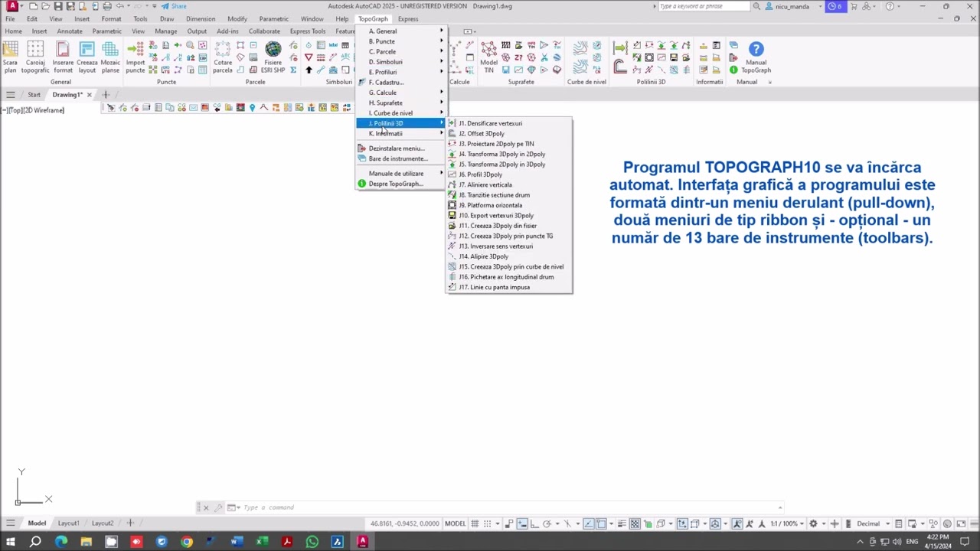Open Caroiaj topografic tool

(x=35, y=57)
